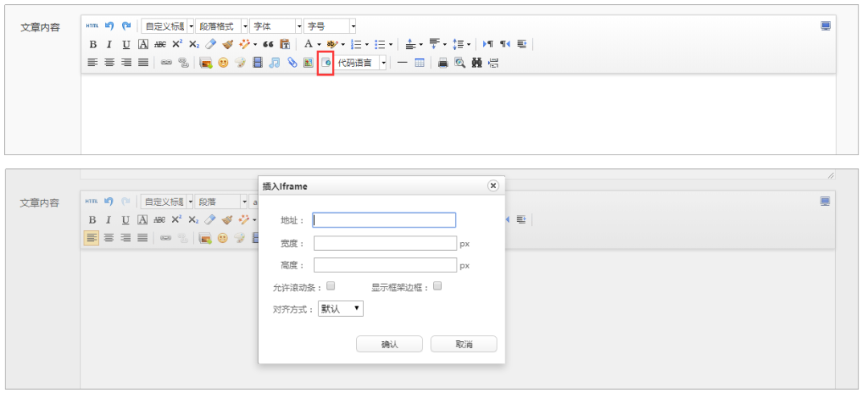The width and height of the screenshot is (868, 398).
Task: Enable the 允许滚动条 checkbox
Action: [330, 286]
